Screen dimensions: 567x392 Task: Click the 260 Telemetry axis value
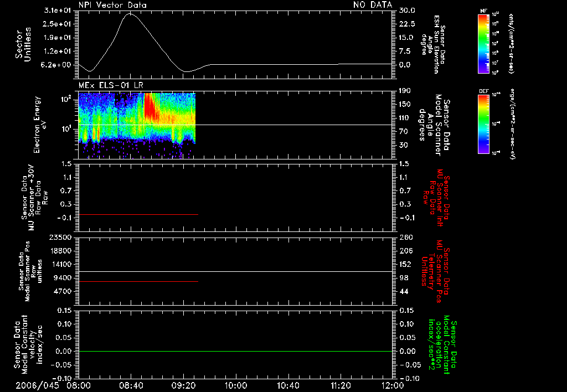tap(405, 237)
